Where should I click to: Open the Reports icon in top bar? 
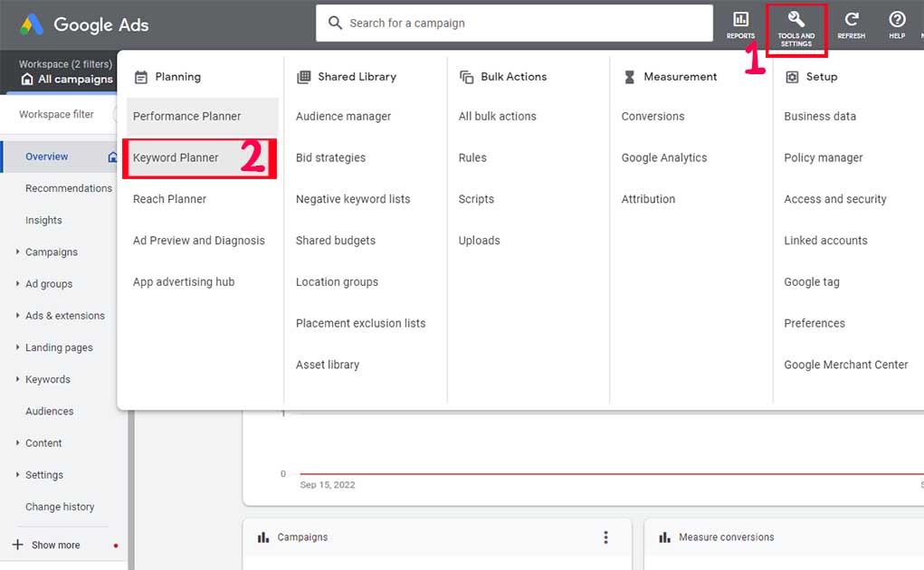click(740, 19)
